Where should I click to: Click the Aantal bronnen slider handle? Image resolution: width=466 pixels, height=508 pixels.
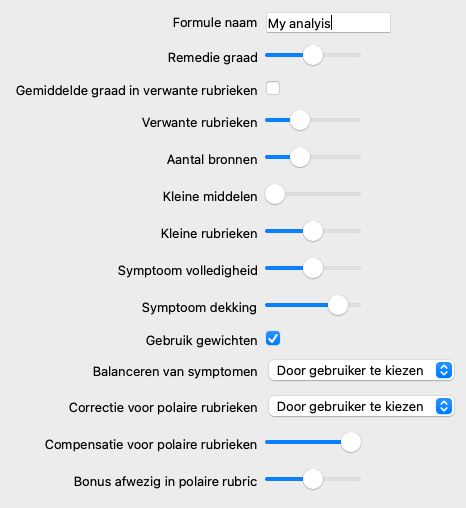point(300,157)
